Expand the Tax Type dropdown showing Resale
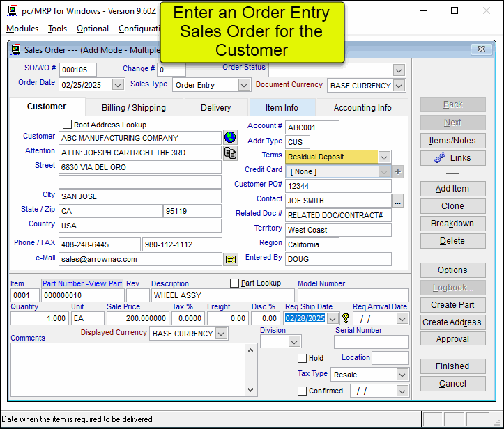This screenshot has width=504, height=429. pos(402,375)
